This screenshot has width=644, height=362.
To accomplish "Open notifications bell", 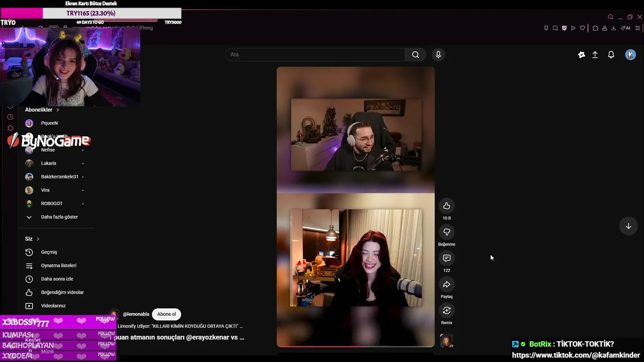I will (x=611, y=55).
